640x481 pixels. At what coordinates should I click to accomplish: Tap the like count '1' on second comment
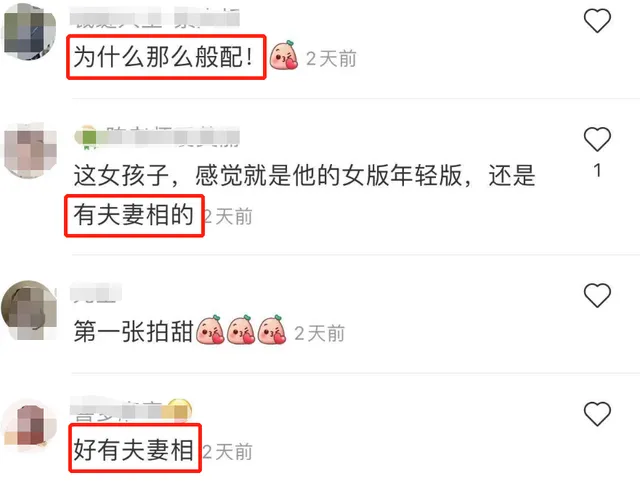click(x=597, y=171)
